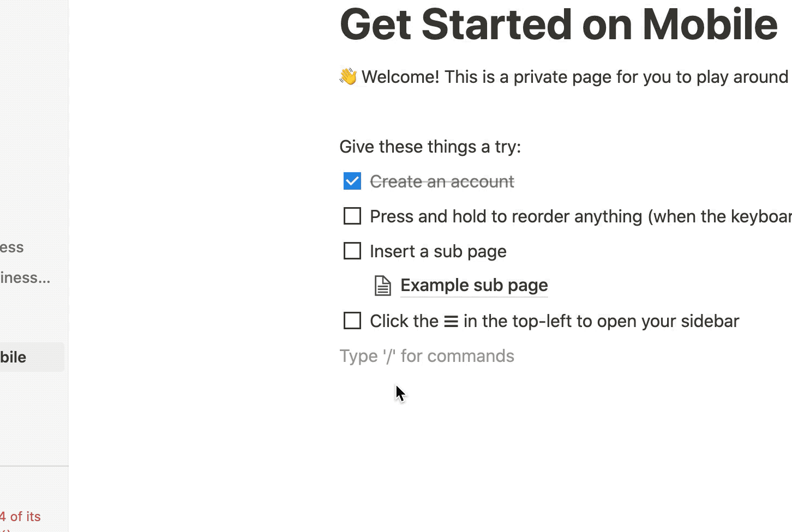Open the Example sub page
Image resolution: width=792 pixels, height=532 pixels.
(473, 285)
